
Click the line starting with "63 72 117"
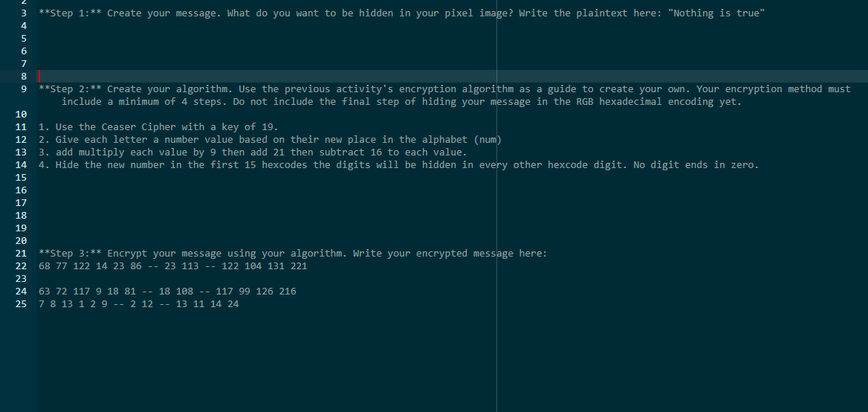click(167, 292)
